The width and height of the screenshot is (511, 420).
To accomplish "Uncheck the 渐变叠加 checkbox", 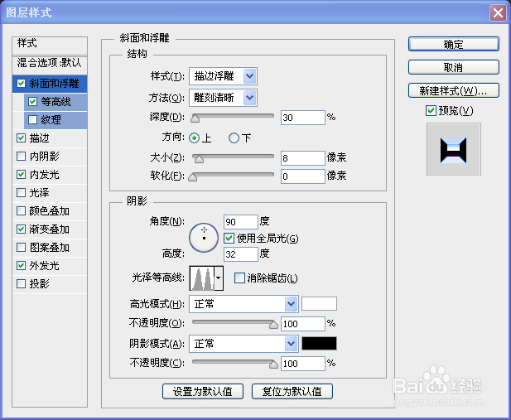I will click(x=21, y=229).
